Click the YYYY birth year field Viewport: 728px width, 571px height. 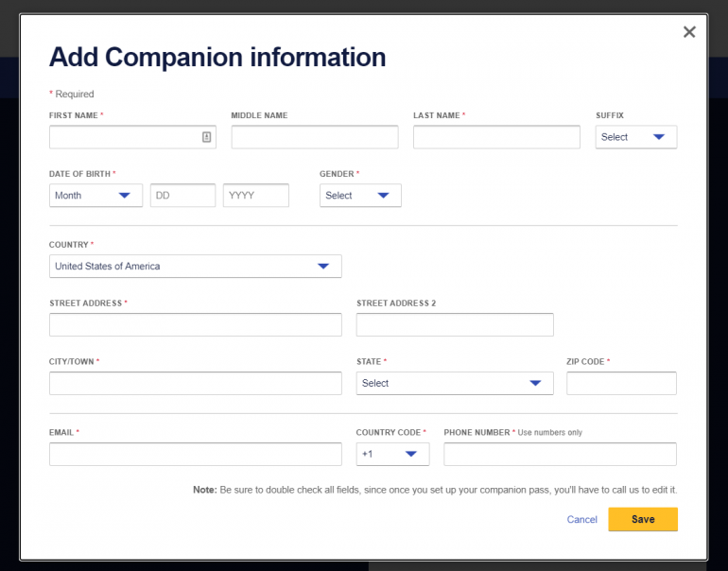255,196
